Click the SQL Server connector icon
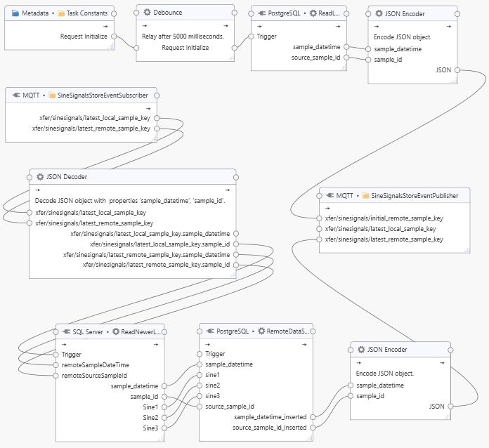 [x=65, y=331]
